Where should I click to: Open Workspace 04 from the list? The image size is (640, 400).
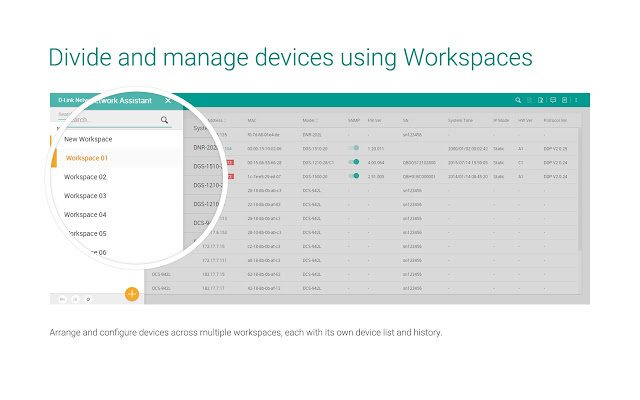click(85, 214)
